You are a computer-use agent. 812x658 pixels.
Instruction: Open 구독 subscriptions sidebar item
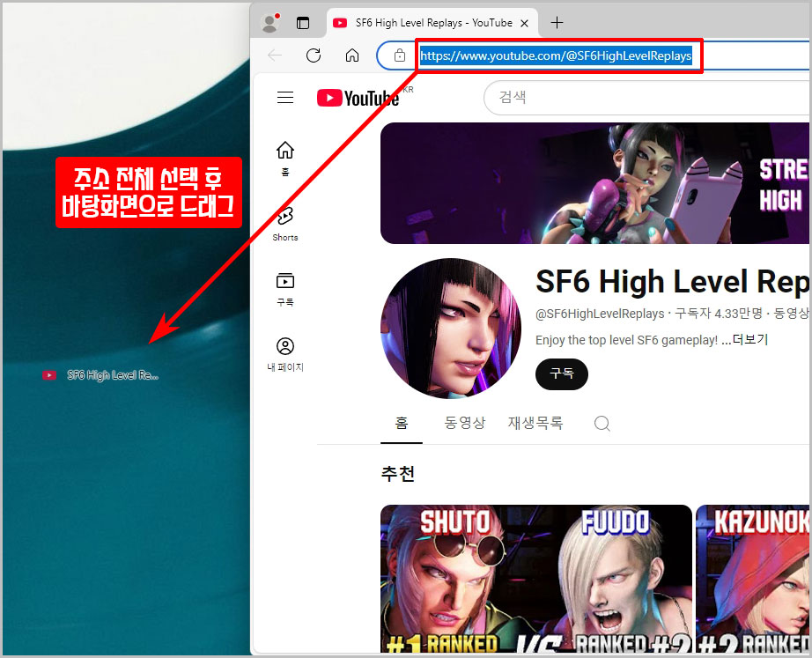(x=285, y=289)
